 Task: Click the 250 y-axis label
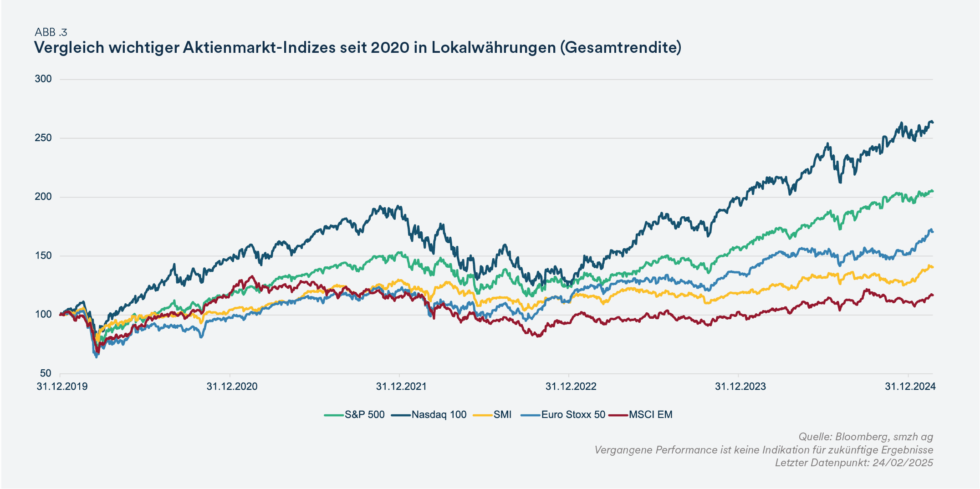click(x=43, y=138)
